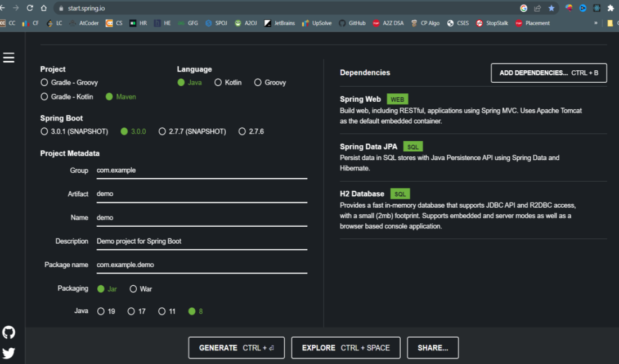This screenshot has width=619, height=364.
Task: Select Maven project type
Action: click(121, 97)
